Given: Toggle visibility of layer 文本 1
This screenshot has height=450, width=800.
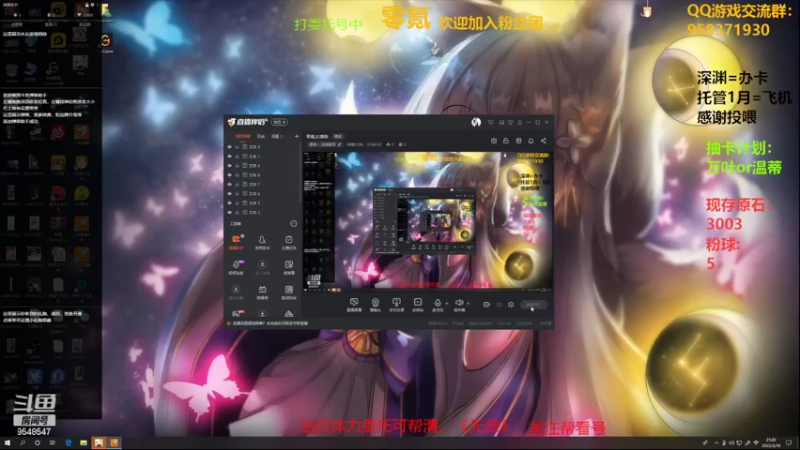Looking at the screenshot, I should click(230, 156).
